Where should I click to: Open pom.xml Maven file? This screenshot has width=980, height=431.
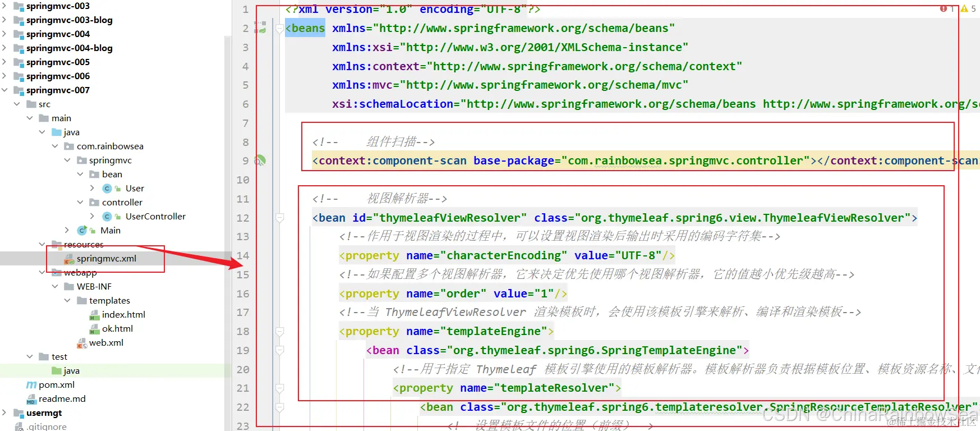coord(57,384)
